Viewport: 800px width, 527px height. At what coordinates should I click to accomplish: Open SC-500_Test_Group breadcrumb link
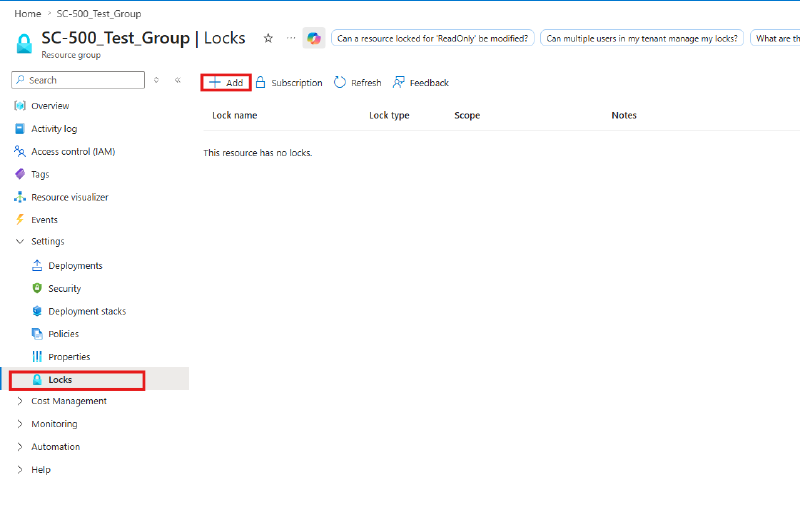click(98, 14)
